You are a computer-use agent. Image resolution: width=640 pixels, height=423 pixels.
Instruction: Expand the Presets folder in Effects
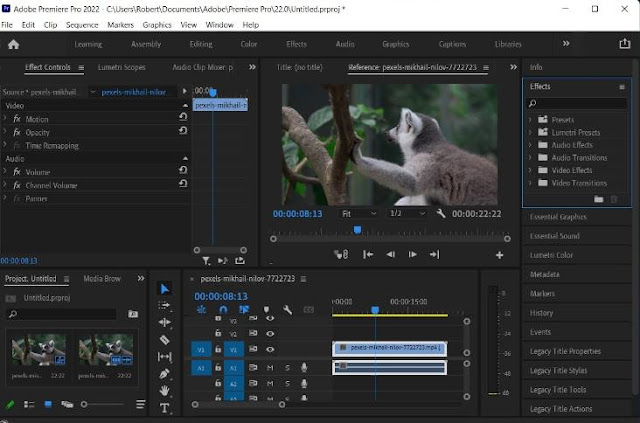530,120
